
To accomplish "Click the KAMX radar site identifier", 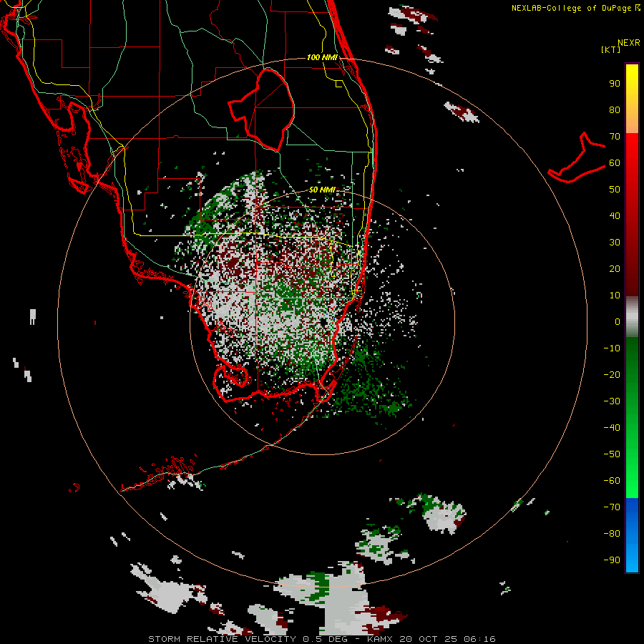I will [x=380, y=639].
